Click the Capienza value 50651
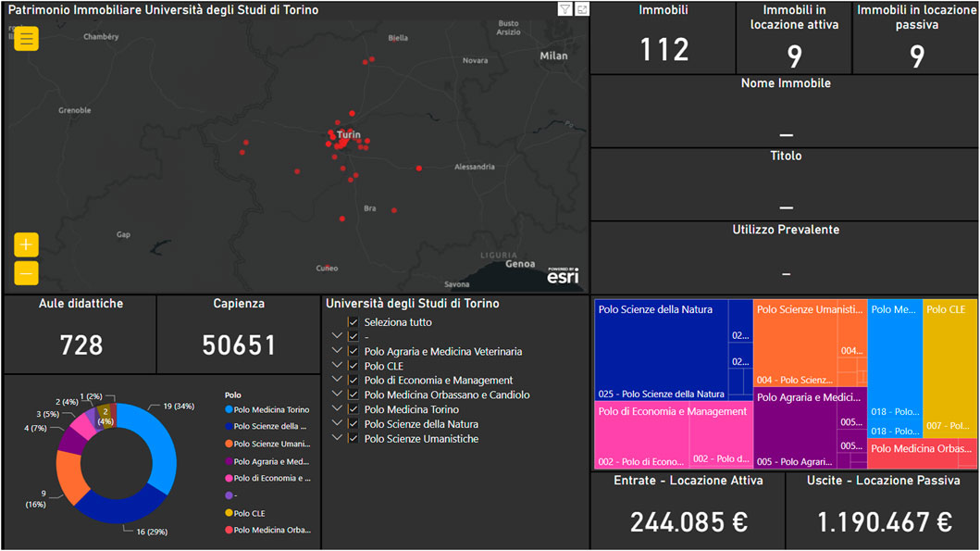The image size is (980, 551). pyautogui.click(x=239, y=345)
